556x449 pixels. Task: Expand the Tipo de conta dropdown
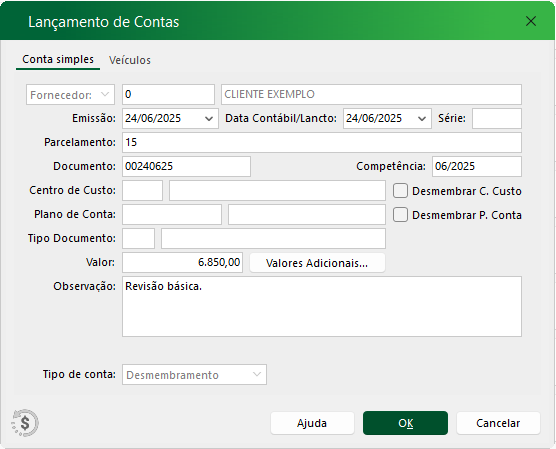point(194,375)
